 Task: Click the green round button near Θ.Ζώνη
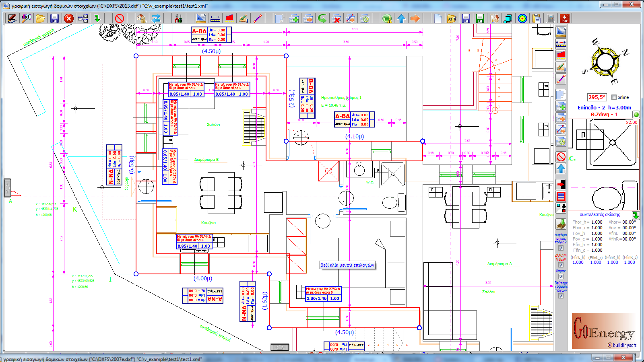pyautogui.click(x=636, y=115)
